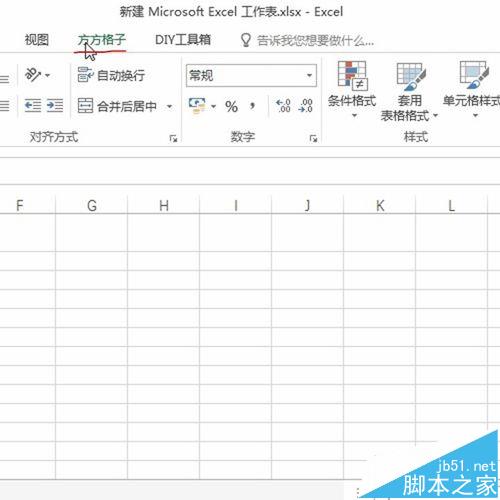Apply comma style format
This screenshot has width=500, height=500.
(252, 107)
